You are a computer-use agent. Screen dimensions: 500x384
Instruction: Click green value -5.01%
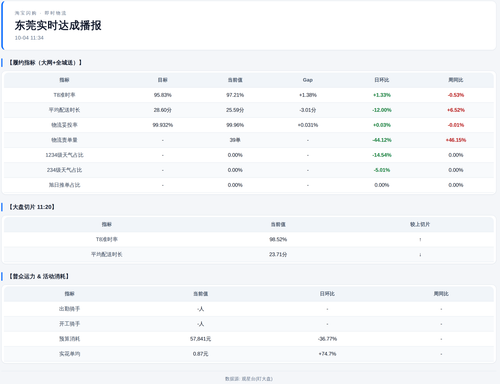[x=382, y=170]
